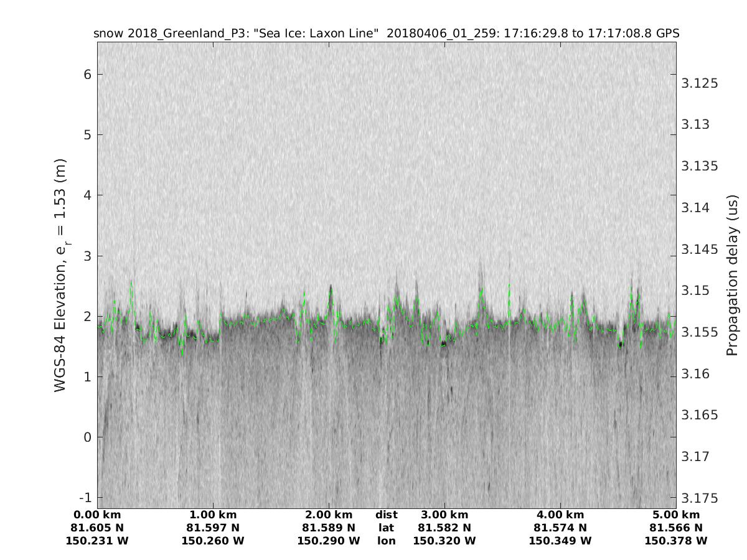Click the 3.14 propagation delay tick
The image size is (747, 560).
(x=696, y=208)
